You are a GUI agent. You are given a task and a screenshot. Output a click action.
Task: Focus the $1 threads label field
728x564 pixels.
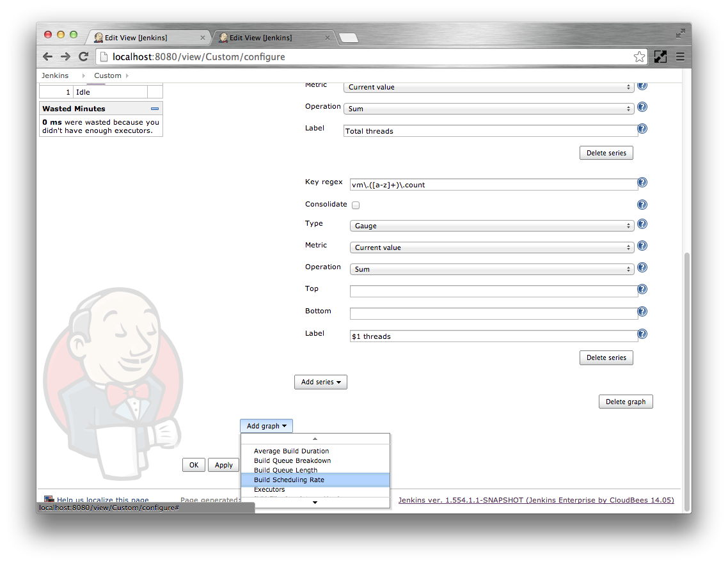click(x=493, y=336)
